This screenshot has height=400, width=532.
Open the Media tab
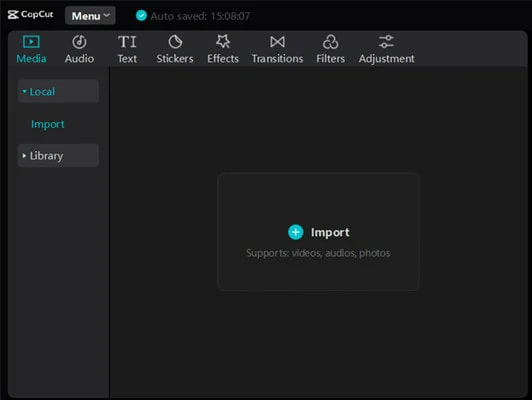coord(31,50)
